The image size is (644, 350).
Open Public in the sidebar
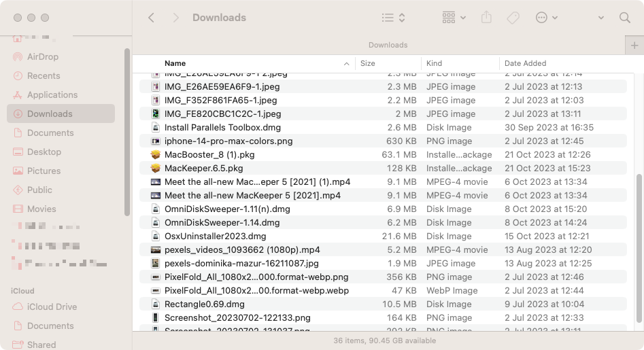tap(61, 190)
